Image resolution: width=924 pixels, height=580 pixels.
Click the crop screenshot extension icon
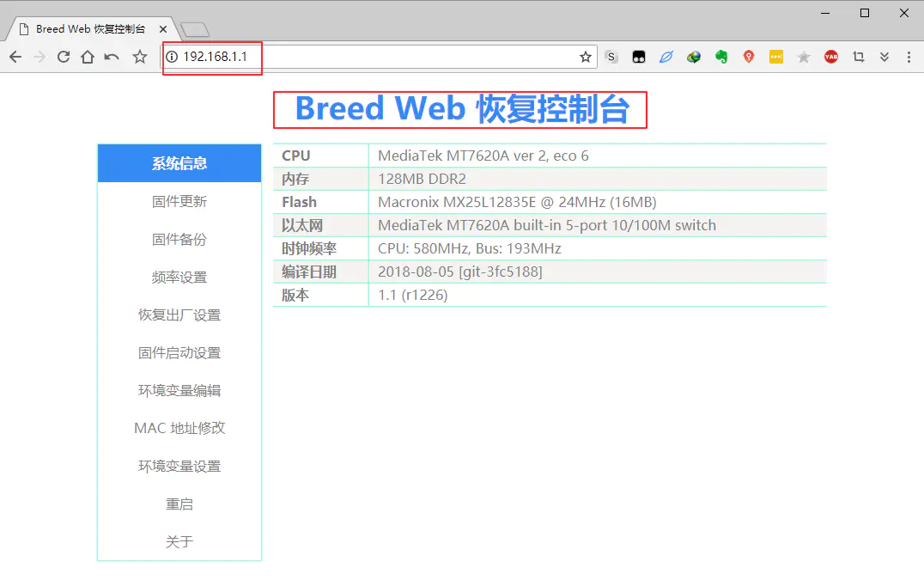tap(859, 57)
